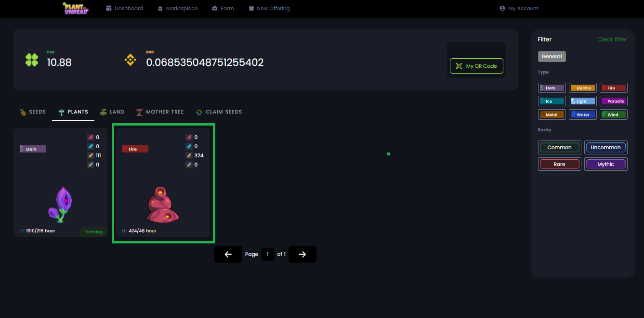Click the My QR Code button
The height and width of the screenshot is (318, 644).
[476, 66]
